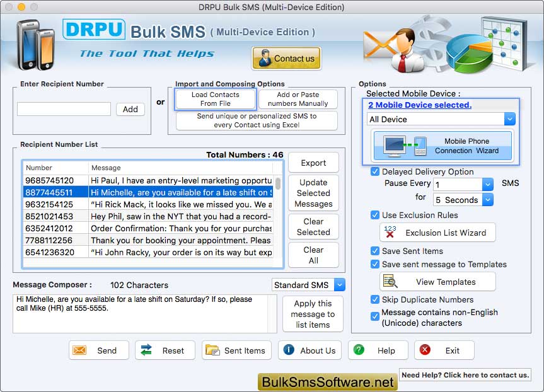The image size is (544, 392).
Task: Toggle the Use Exclusion Rules checkbox
Action: 375,215
